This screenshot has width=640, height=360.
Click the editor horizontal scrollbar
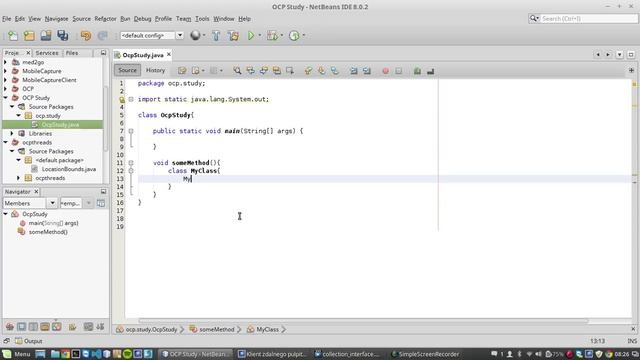point(363,321)
